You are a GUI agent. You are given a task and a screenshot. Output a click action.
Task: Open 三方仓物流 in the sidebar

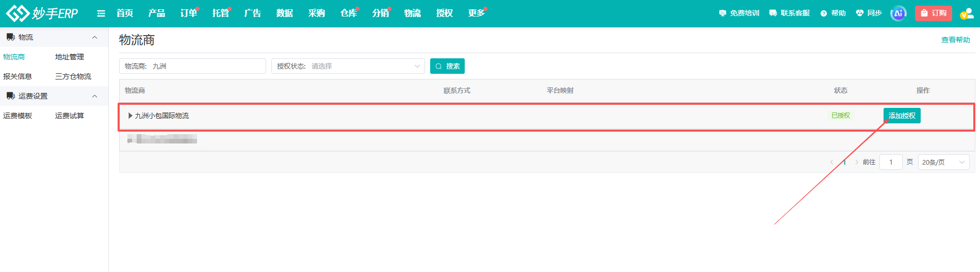coord(73,76)
